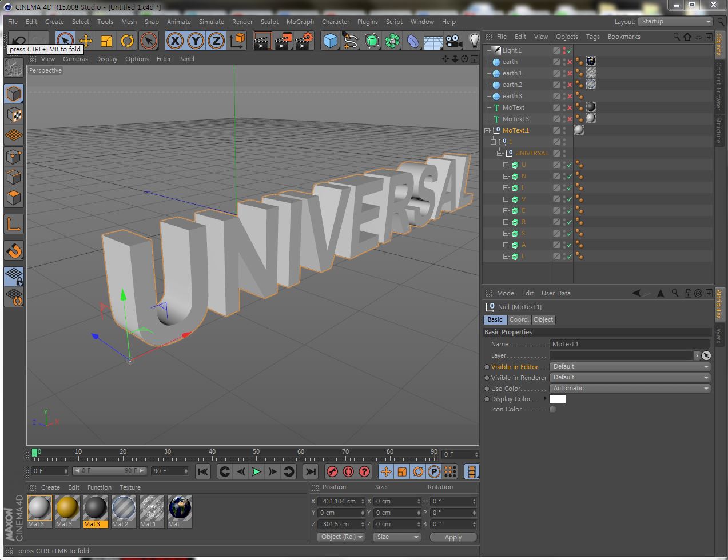Image resolution: width=728 pixels, height=560 pixels.
Task: Open the spline pen tools icon
Action: (351, 41)
